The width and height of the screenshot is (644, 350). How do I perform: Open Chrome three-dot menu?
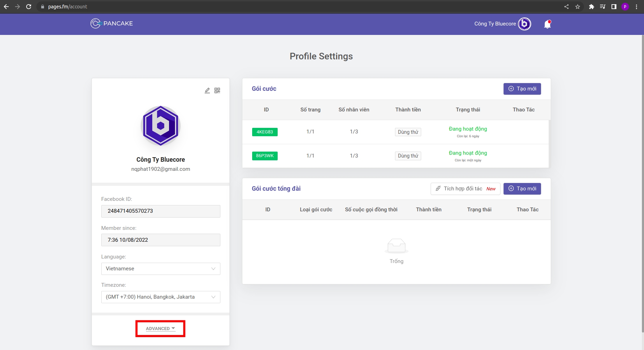click(x=637, y=7)
